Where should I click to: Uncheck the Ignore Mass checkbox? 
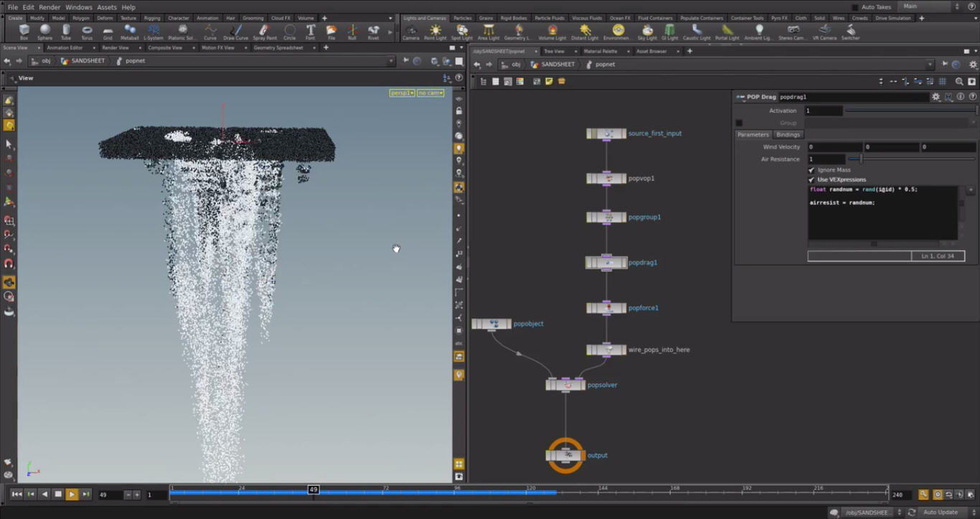point(811,169)
